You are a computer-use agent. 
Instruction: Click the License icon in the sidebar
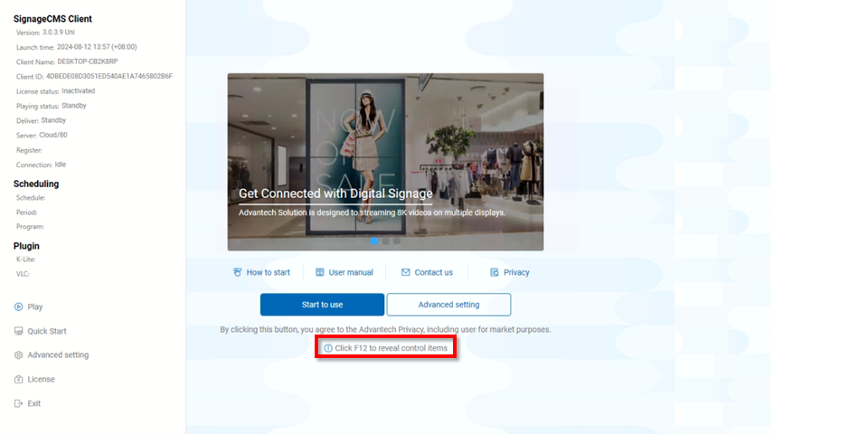[x=18, y=380]
